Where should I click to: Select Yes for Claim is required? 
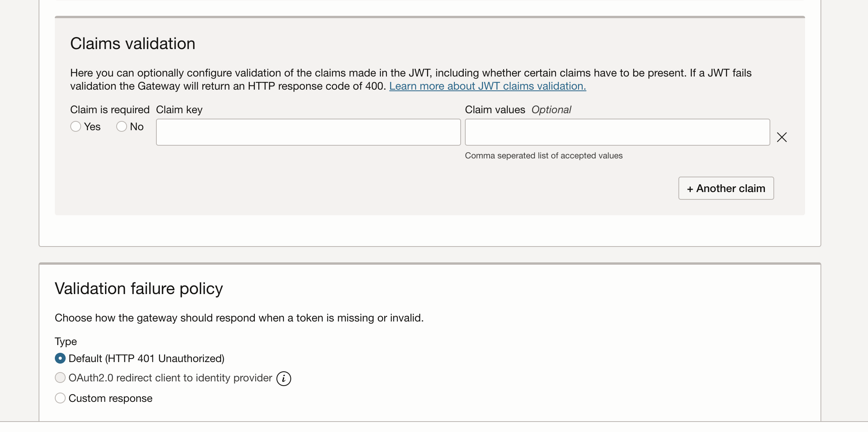click(76, 127)
